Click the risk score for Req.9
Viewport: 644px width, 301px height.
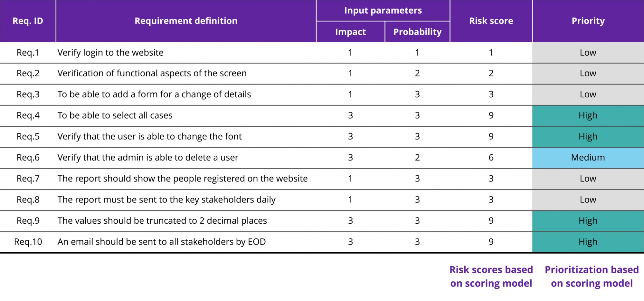point(491,221)
